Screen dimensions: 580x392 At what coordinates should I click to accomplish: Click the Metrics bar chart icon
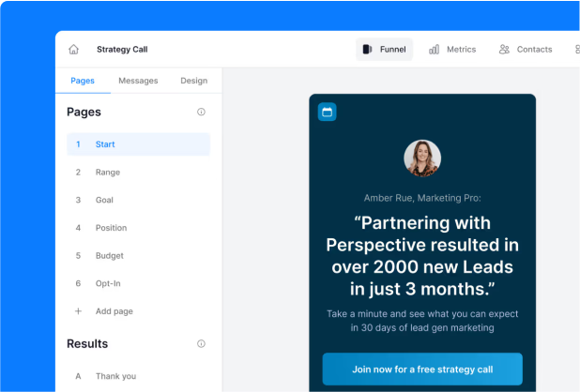tap(434, 49)
